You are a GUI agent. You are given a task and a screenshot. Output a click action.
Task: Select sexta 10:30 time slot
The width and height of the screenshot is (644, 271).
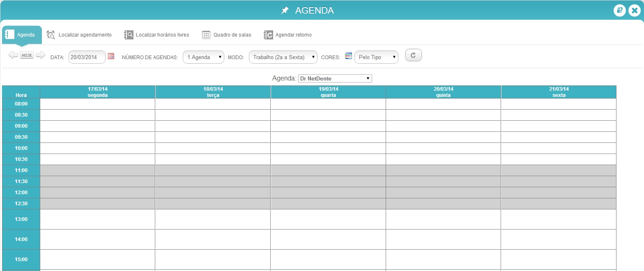tap(559, 159)
